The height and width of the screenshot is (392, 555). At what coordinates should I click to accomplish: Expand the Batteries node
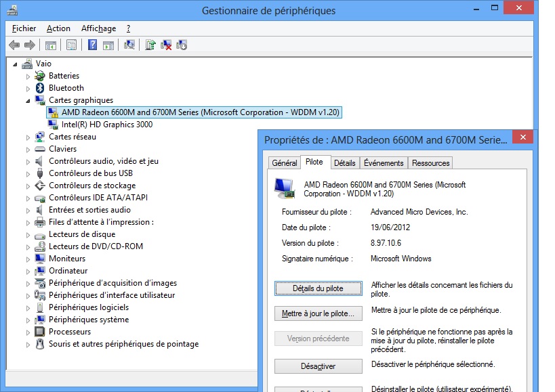point(28,77)
